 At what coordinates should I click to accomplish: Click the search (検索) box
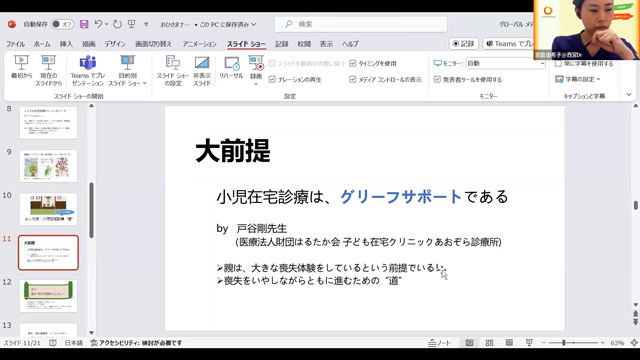pyautogui.click(x=361, y=24)
